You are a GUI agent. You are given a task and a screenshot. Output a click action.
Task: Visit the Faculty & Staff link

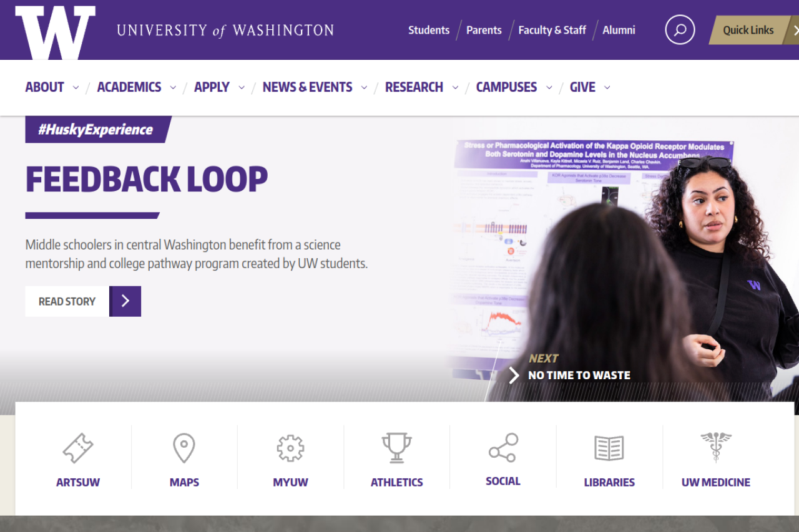[x=552, y=30]
